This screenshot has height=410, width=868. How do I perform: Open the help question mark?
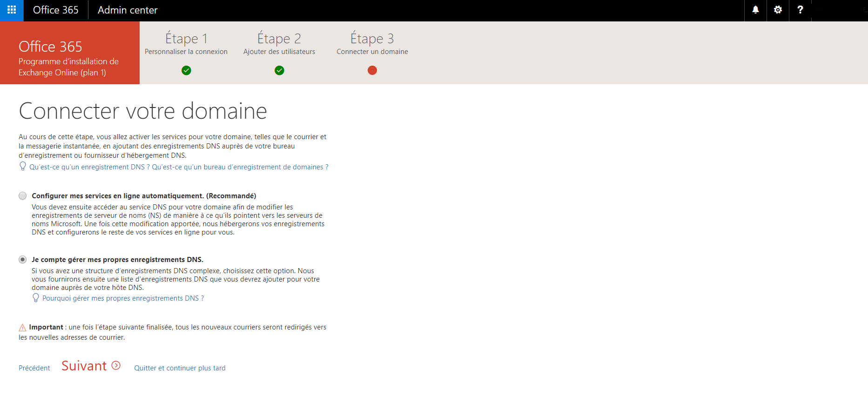point(800,10)
